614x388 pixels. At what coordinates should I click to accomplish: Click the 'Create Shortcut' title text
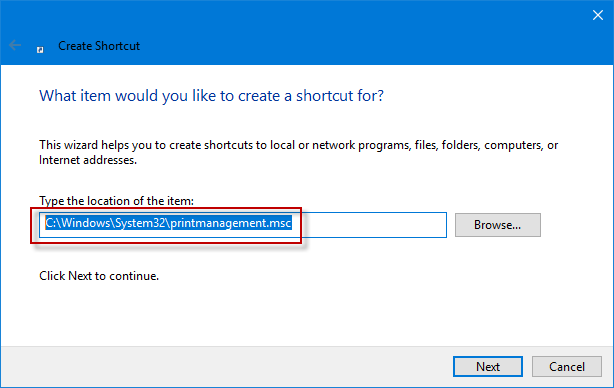pos(99,46)
